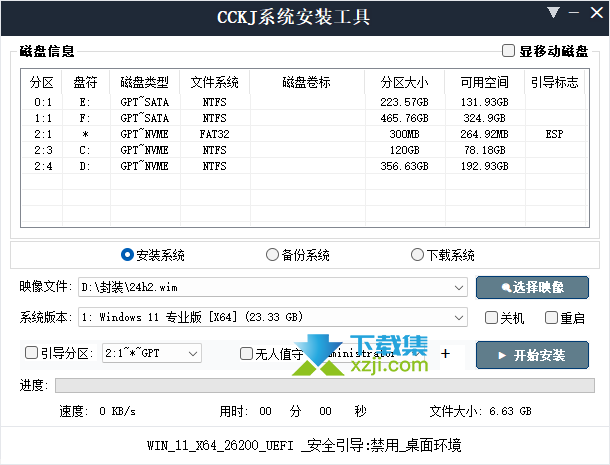The height and width of the screenshot is (465, 610).
Task: Enable the 引导分区 checkbox
Action: click(32, 353)
